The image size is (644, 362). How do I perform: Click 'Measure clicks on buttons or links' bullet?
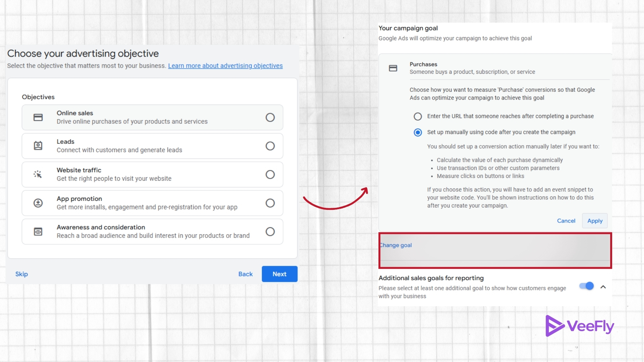pos(480,176)
